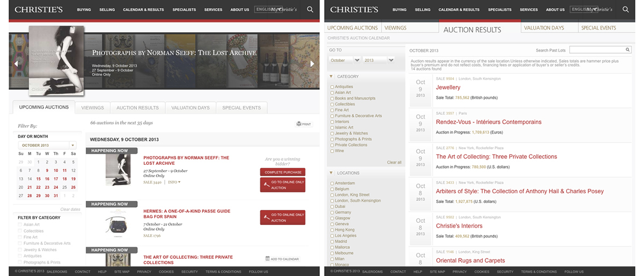Tick the Amsterdam location checkbox

pyautogui.click(x=332, y=183)
